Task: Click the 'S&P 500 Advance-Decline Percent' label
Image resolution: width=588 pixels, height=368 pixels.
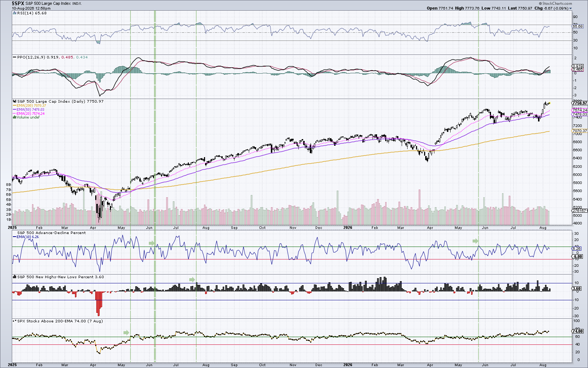Action: 51,233
